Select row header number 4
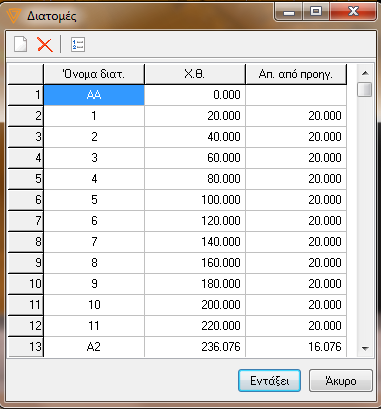Screen dimensions: 381x409 tap(26, 158)
